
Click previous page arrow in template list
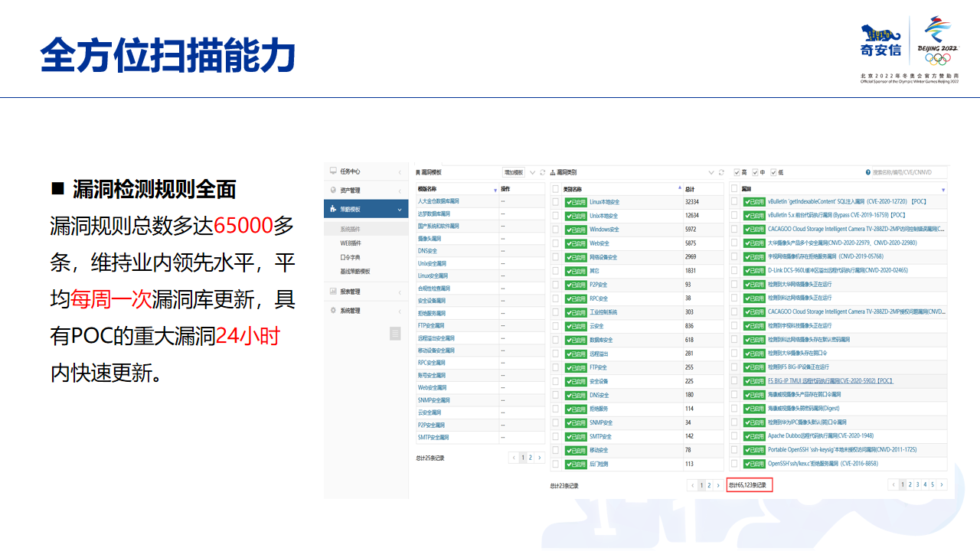click(514, 458)
